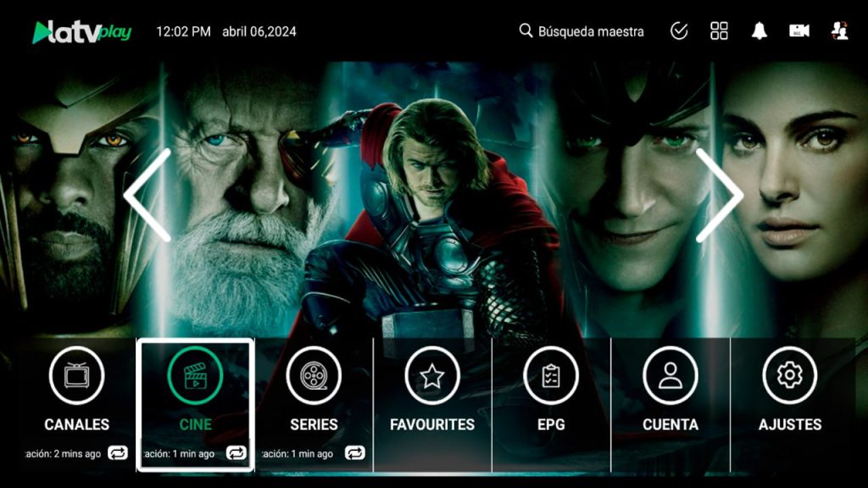Open the Cuenta user profile icon
This screenshot has height=488, width=868.
(x=670, y=375)
